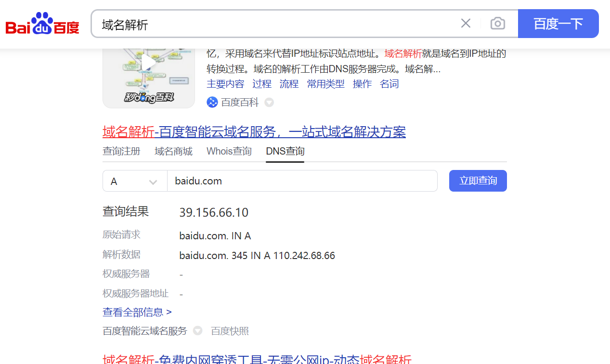Screen dimensions: 610x364
Task: Clear the search box with the X icon
Action: click(466, 23)
